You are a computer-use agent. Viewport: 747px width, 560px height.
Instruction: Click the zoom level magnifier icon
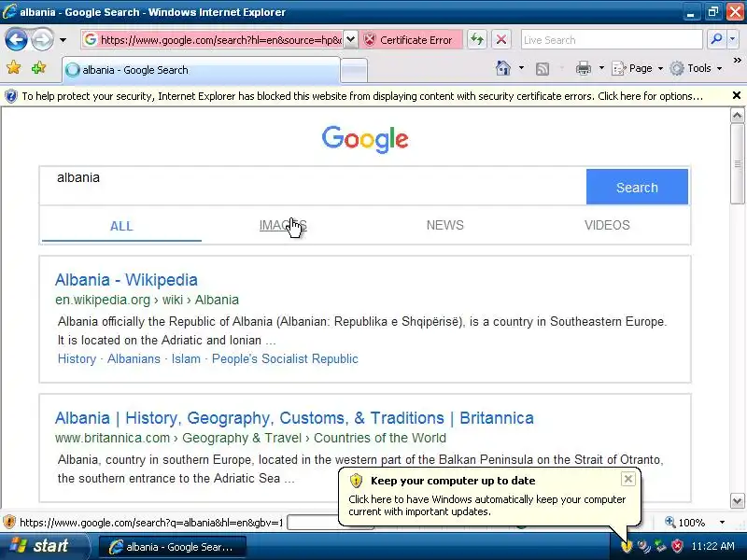[669, 522]
